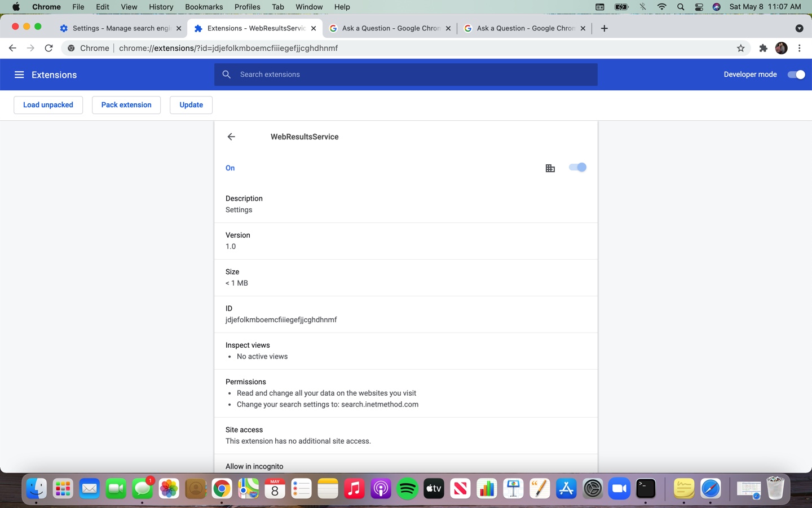Image resolution: width=812 pixels, height=508 pixels.
Task: Open Safari from the dock
Action: 710,488
